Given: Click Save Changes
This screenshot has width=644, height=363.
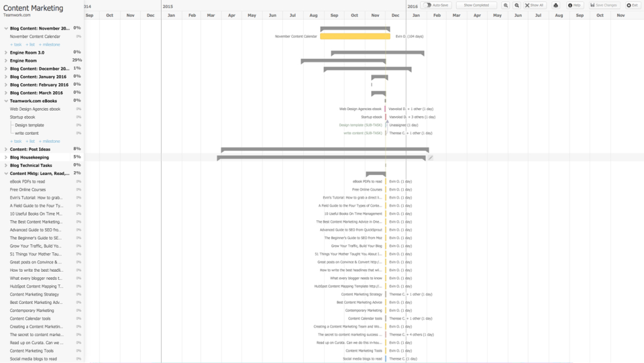Looking at the screenshot, I should click(x=604, y=5).
